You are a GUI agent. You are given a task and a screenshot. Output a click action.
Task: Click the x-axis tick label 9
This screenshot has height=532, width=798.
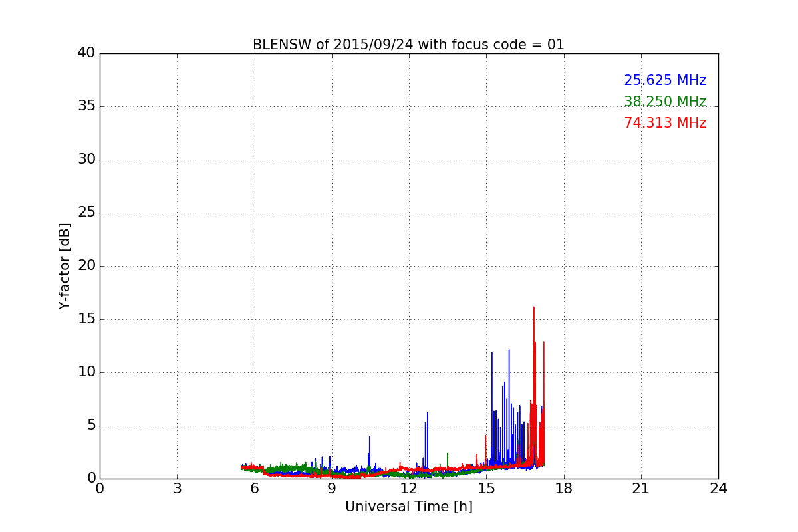[x=332, y=489]
